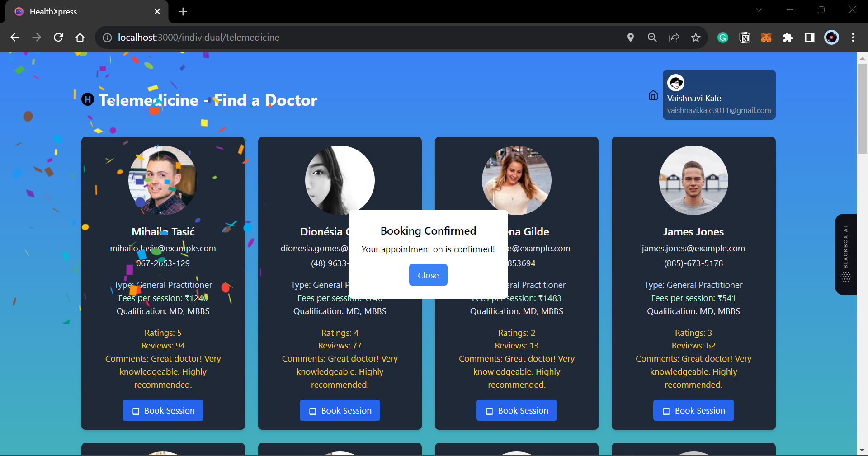This screenshot has height=456, width=868.
Task: Click the page scrollbar down arrow
Action: [x=862, y=451]
